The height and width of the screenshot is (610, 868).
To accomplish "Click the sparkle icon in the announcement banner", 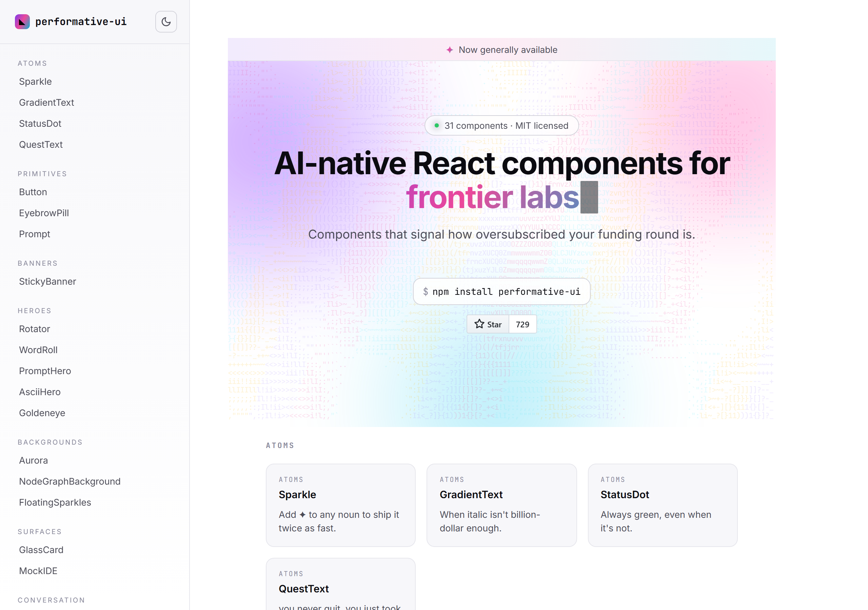I will pos(450,50).
